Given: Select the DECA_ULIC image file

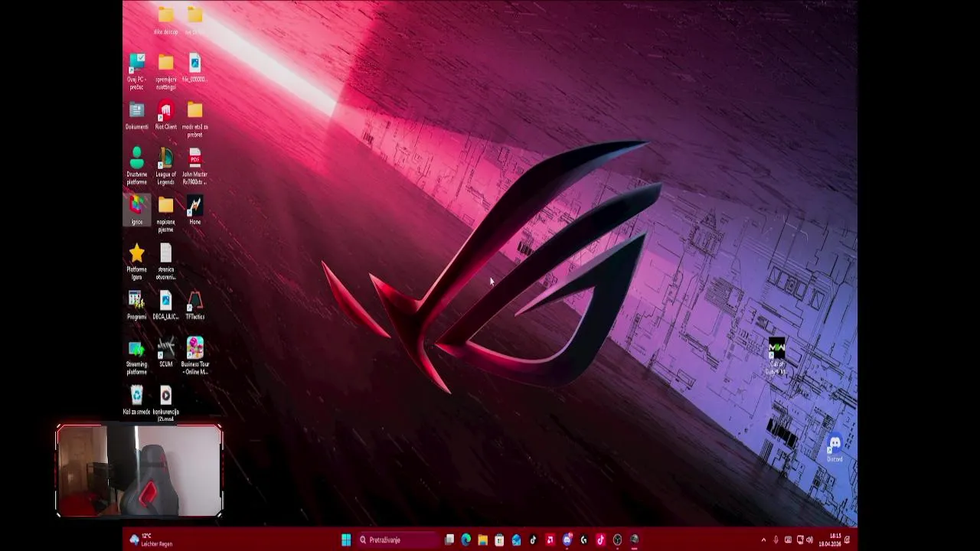Looking at the screenshot, I should click(165, 305).
